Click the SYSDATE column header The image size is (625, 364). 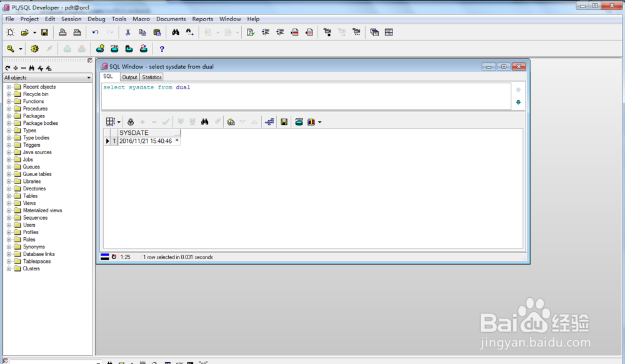[x=133, y=132]
